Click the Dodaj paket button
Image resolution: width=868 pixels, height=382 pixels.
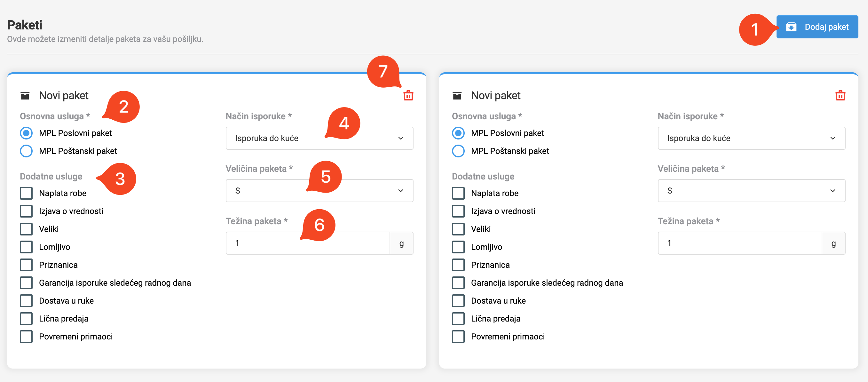pos(817,27)
